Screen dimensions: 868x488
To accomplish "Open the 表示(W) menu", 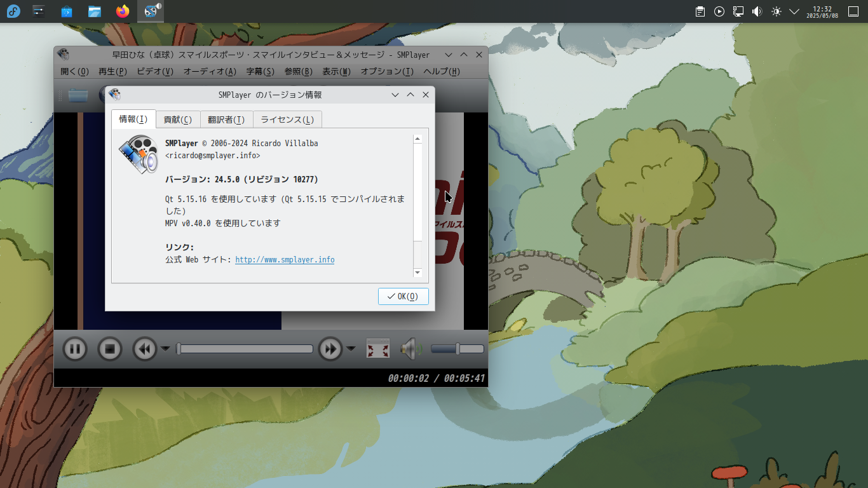I will tap(336, 71).
